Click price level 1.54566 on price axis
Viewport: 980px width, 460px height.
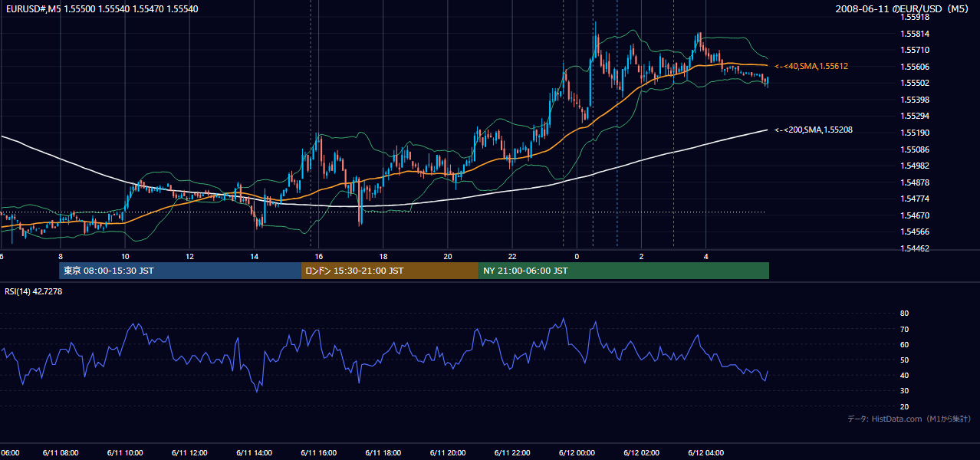pyautogui.click(x=915, y=232)
